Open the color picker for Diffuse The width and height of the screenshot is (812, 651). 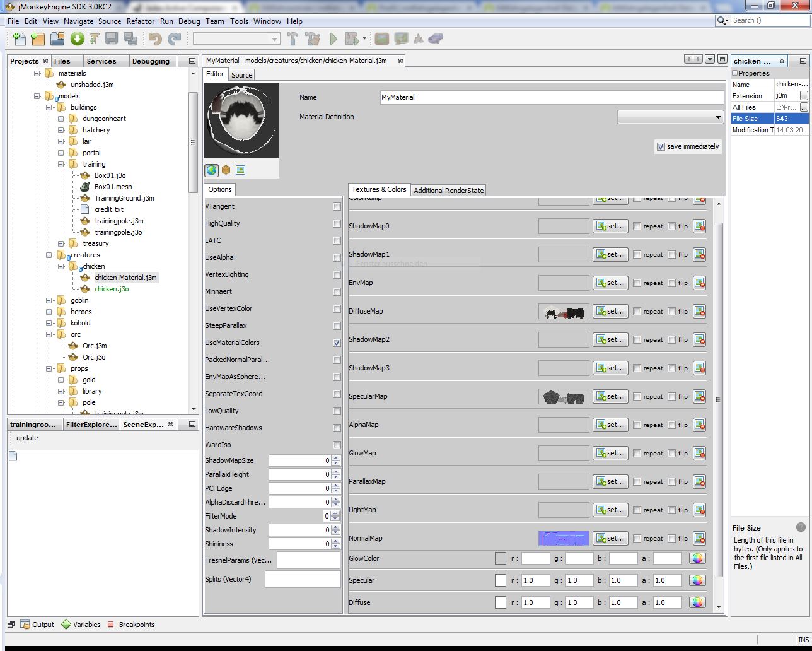[697, 602]
